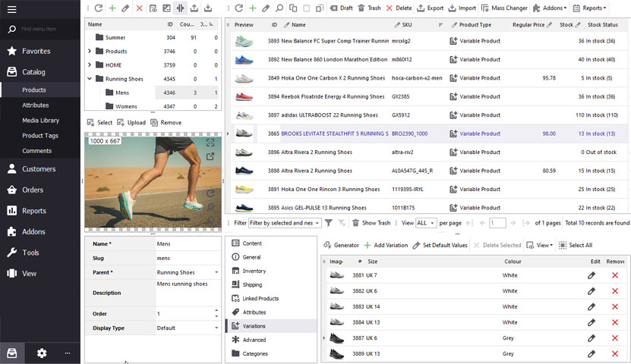The width and height of the screenshot is (631, 364).
Task: Click the hamburger menu icon
Action: click(x=11, y=8)
